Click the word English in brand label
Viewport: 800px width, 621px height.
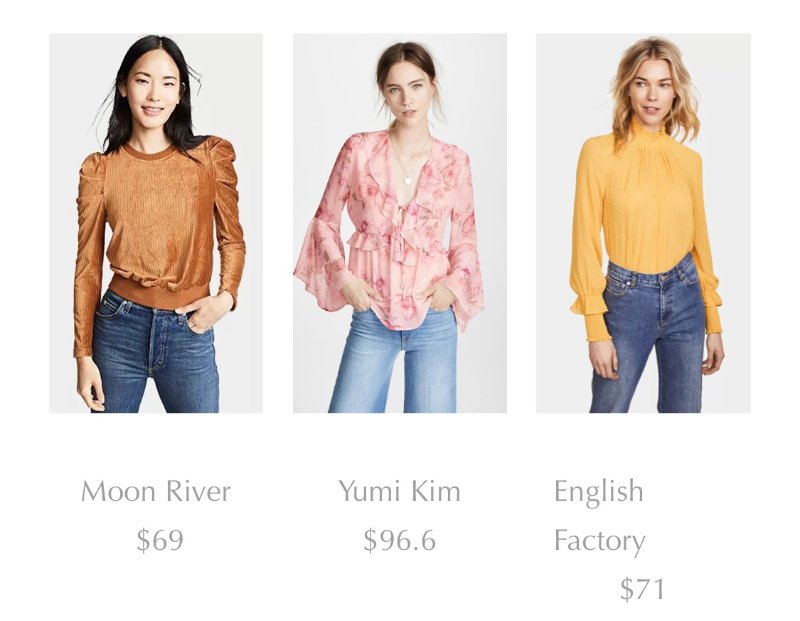click(598, 492)
